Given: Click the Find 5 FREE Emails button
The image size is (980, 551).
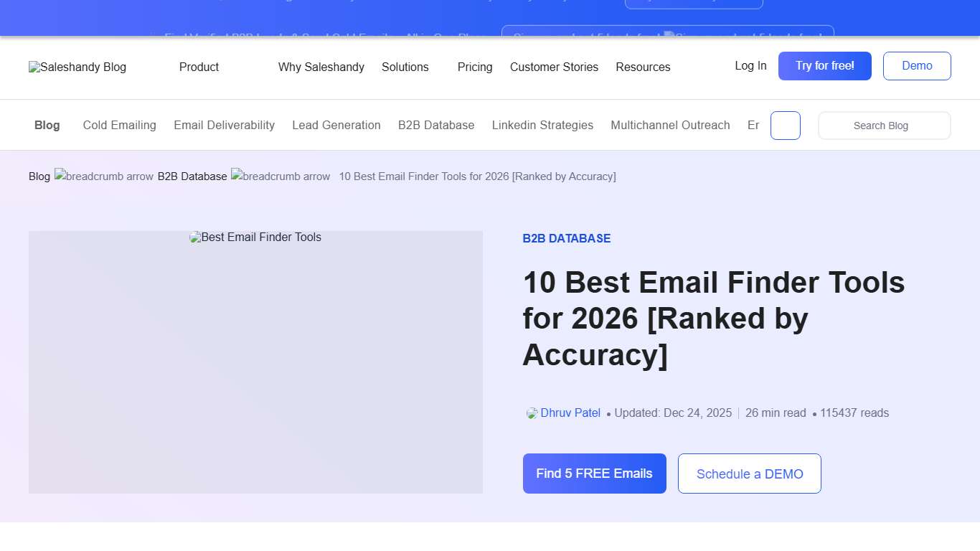Looking at the screenshot, I should pyautogui.click(x=594, y=474).
